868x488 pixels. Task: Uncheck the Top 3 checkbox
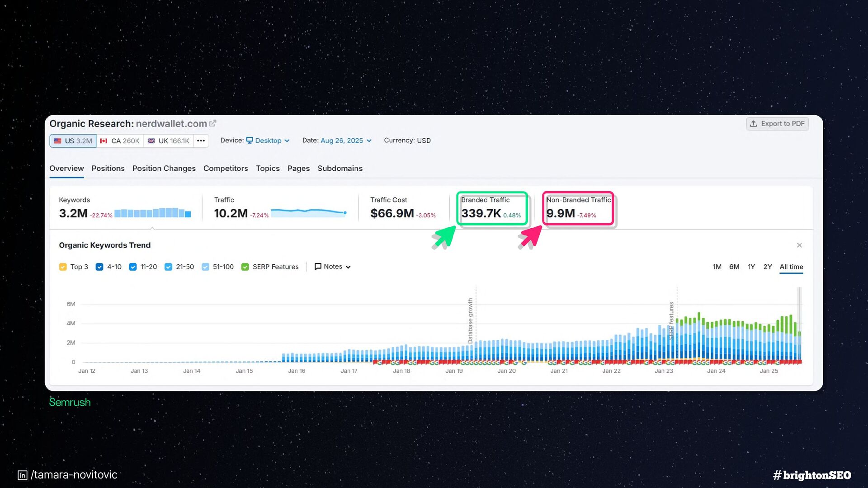pyautogui.click(x=63, y=267)
